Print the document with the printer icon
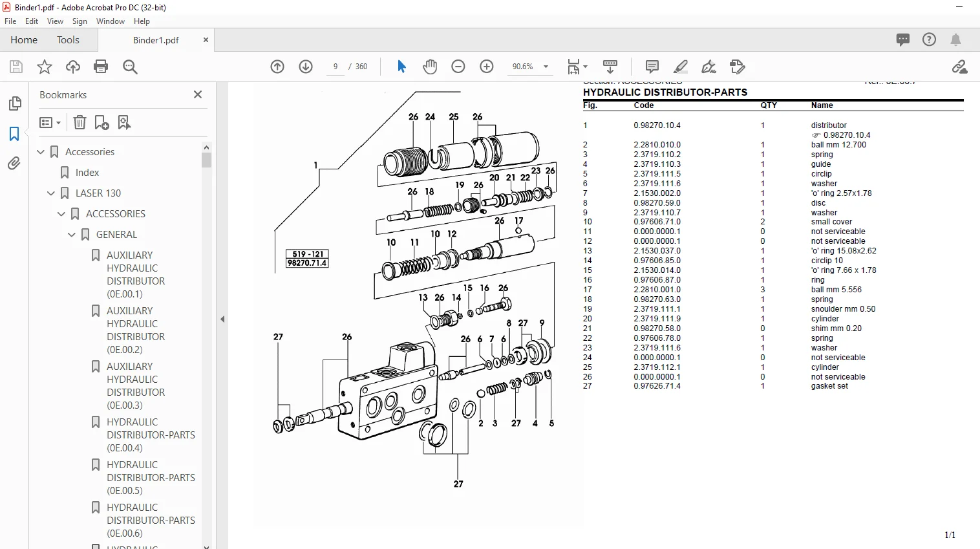The image size is (980, 549). [101, 67]
